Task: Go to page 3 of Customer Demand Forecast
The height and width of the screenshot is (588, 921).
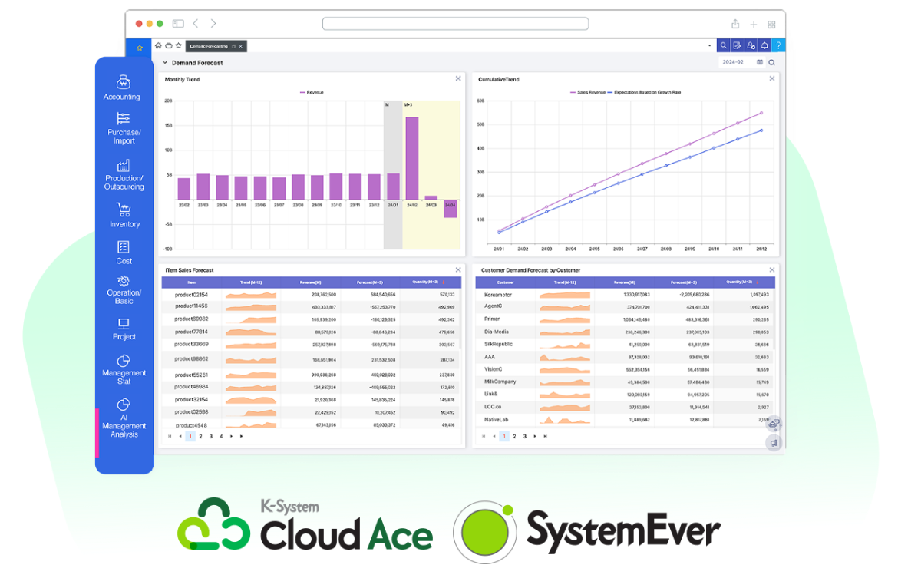Action: pyautogui.click(x=524, y=436)
